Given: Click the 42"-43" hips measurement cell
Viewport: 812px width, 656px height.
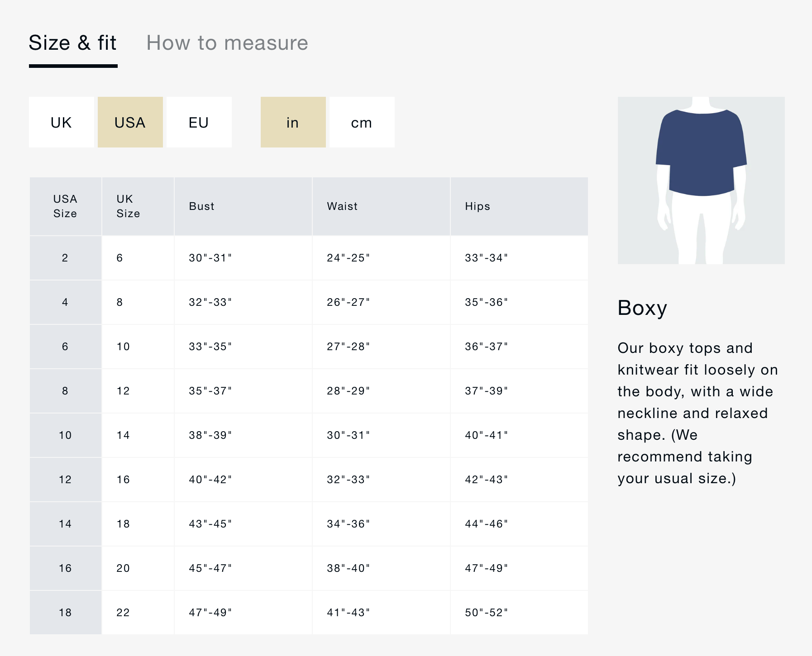Looking at the screenshot, I should coord(487,480).
